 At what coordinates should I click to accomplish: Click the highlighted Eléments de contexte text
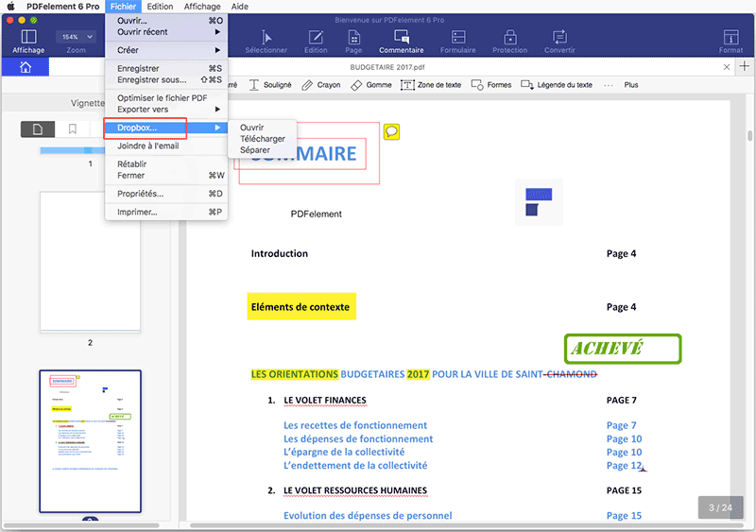301,307
